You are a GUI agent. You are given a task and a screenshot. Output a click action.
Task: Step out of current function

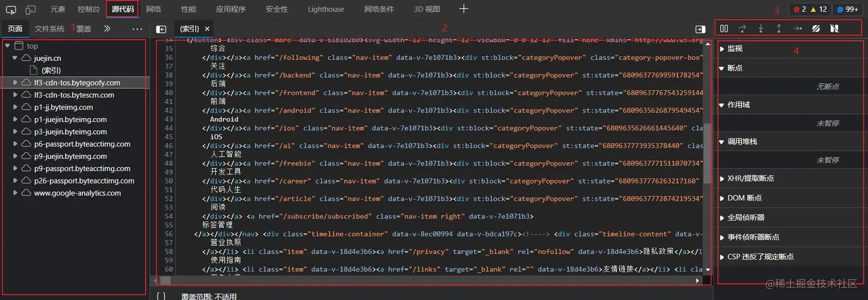tap(779, 28)
